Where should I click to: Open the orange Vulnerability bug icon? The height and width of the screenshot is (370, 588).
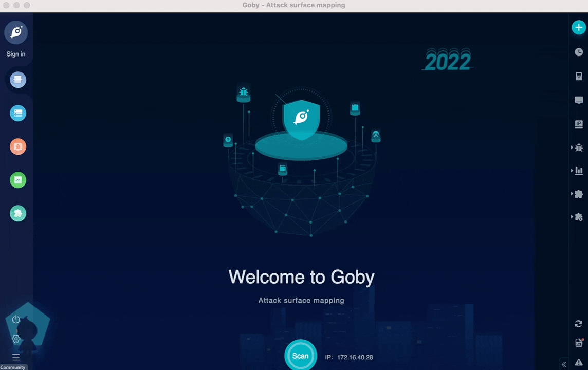18,146
